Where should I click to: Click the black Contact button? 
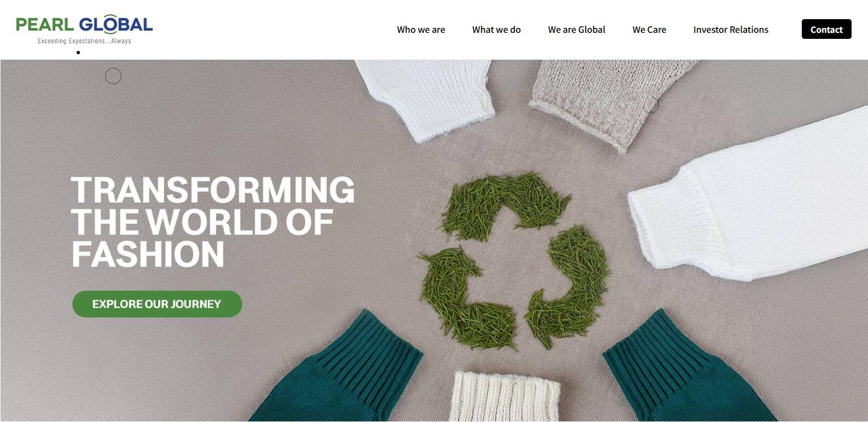click(826, 29)
